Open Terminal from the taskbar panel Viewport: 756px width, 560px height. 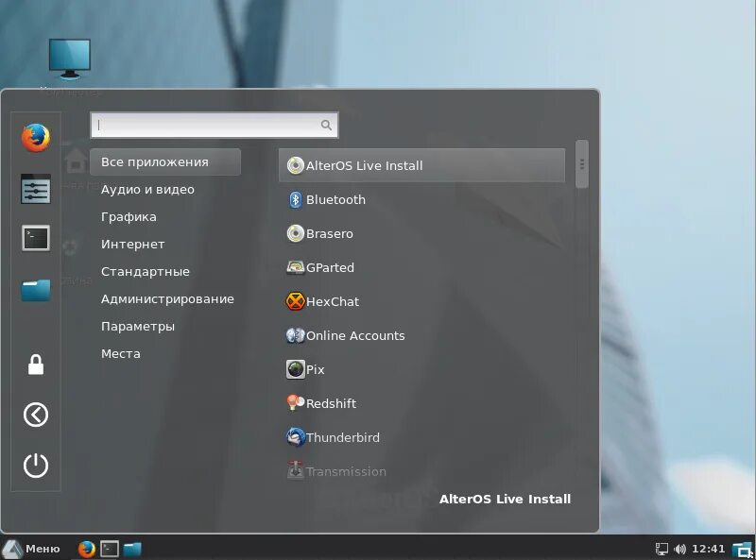[x=110, y=549]
